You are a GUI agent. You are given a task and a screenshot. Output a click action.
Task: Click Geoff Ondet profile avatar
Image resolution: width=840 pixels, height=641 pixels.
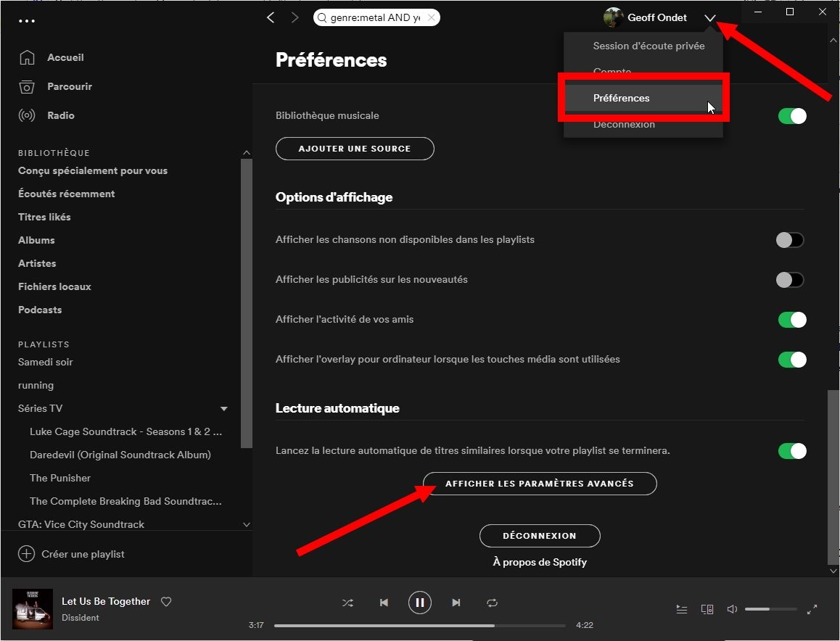pos(613,17)
